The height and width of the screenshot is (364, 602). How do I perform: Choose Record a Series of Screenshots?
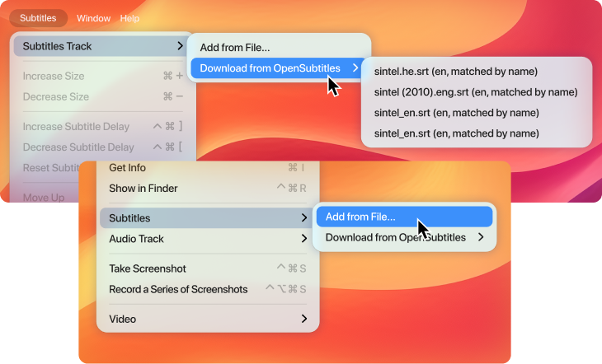click(207, 289)
